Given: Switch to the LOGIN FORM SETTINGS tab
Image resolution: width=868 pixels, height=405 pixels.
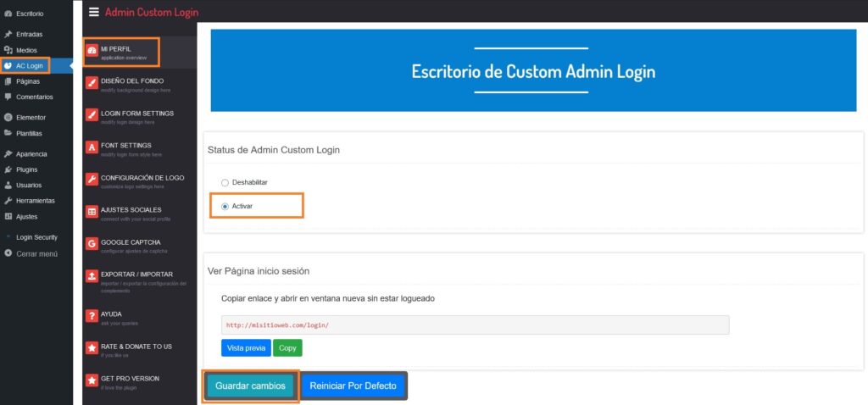Looking at the screenshot, I should pyautogui.click(x=140, y=117).
